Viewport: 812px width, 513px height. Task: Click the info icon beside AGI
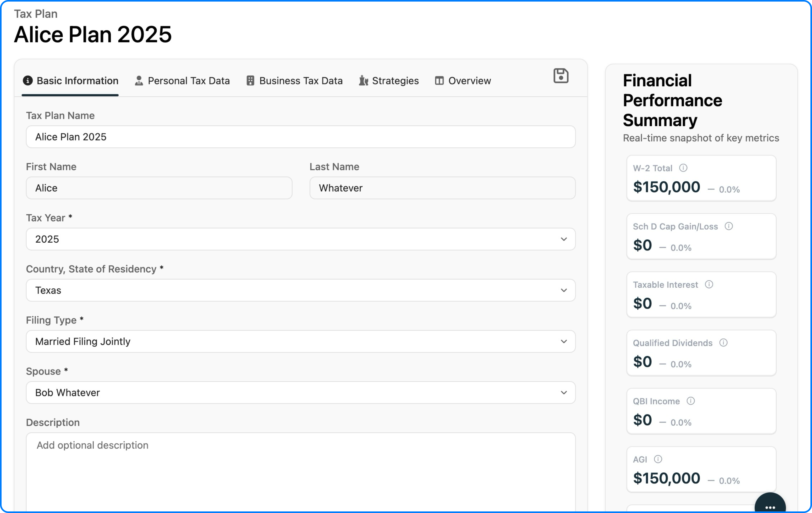pos(658,459)
